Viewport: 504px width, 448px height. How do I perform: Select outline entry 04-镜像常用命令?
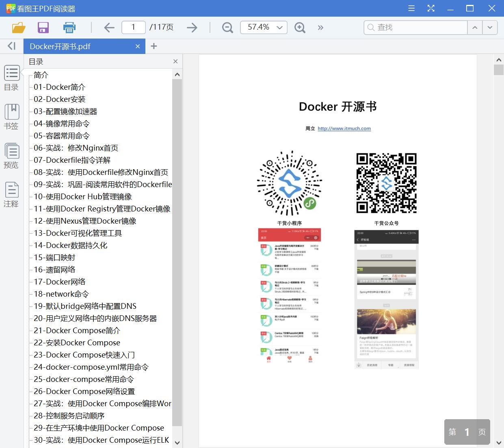point(61,124)
